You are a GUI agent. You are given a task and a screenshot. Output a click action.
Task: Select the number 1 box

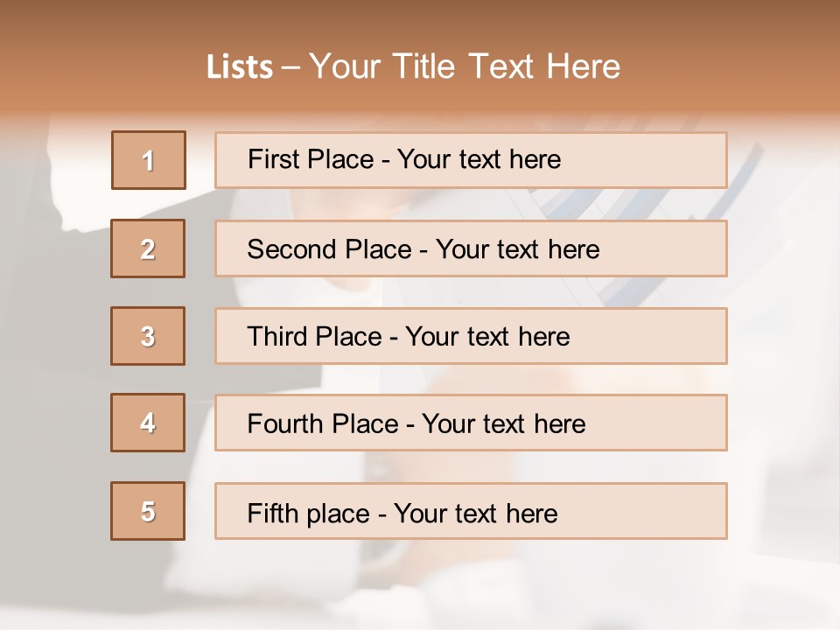149,160
